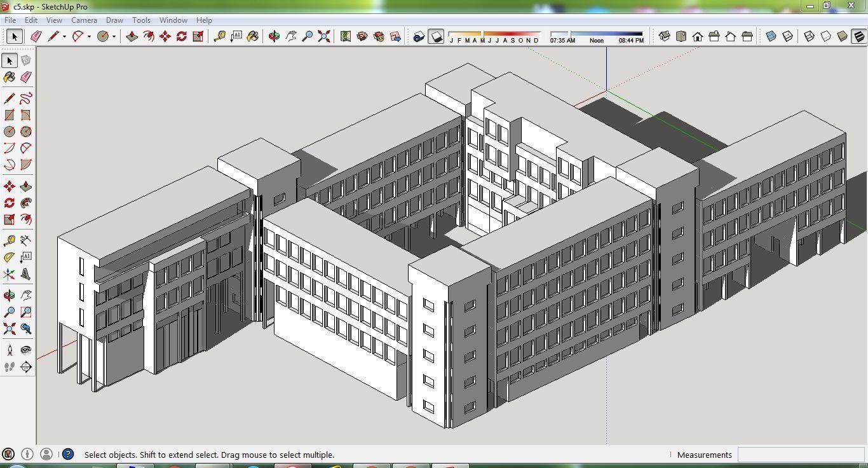Click the '08:44 PM' sunset label
Screen dimensions: 868x468
tap(631, 41)
